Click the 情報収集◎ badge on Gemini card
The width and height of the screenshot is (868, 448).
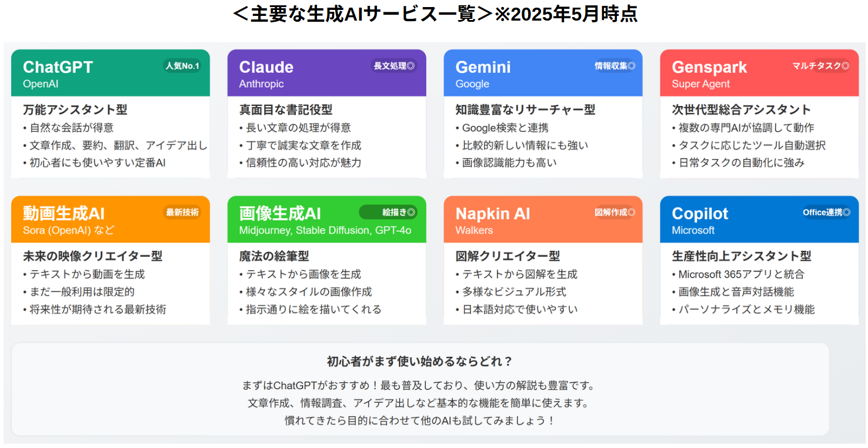[615, 66]
